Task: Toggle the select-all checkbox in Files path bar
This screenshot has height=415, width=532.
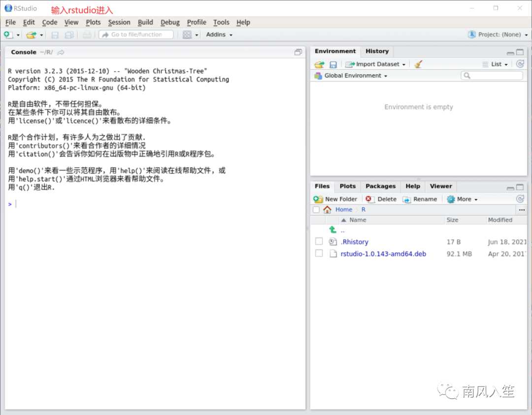Action: (316, 210)
